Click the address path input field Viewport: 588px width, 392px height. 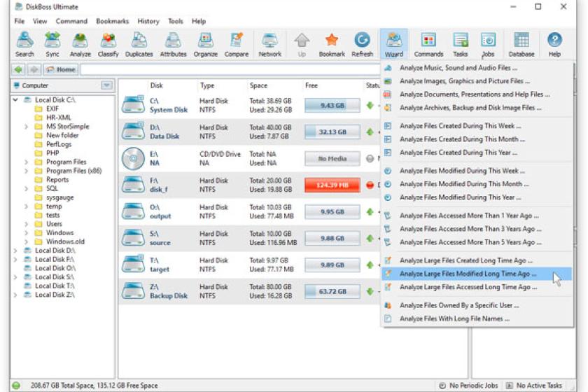point(230,69)
